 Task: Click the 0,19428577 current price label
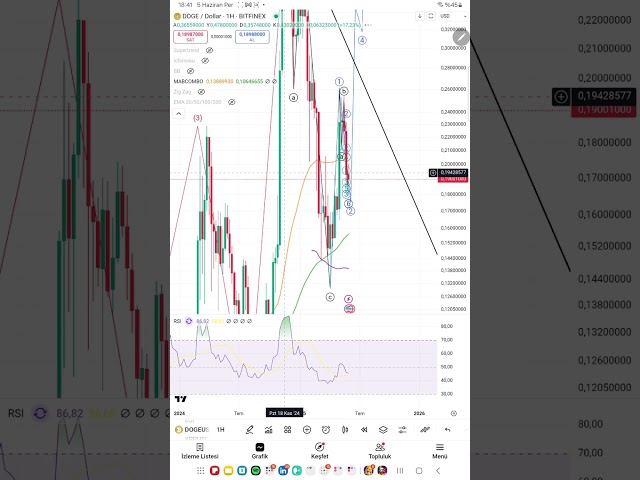click(x=453, y=173)
